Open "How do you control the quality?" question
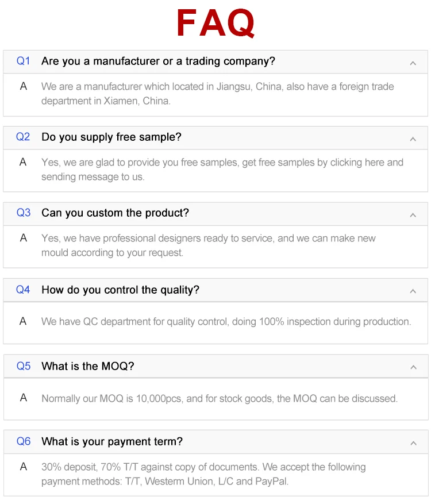Screen dimensions: 431x504 pyautogui.click(x=120, y=290)
